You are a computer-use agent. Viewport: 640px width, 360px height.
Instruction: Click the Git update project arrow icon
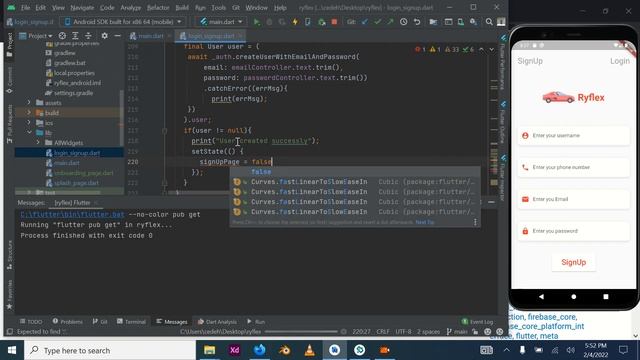pos(364,22)
